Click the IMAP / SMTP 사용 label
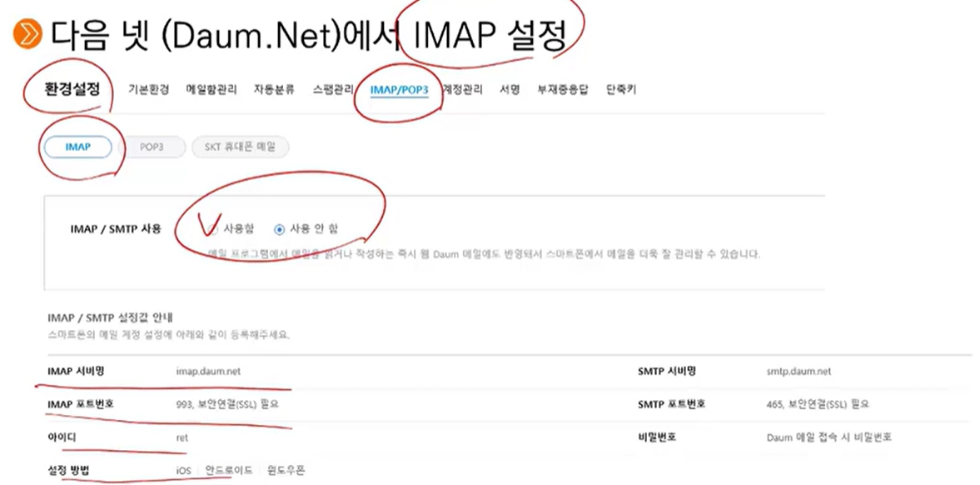 116,229
